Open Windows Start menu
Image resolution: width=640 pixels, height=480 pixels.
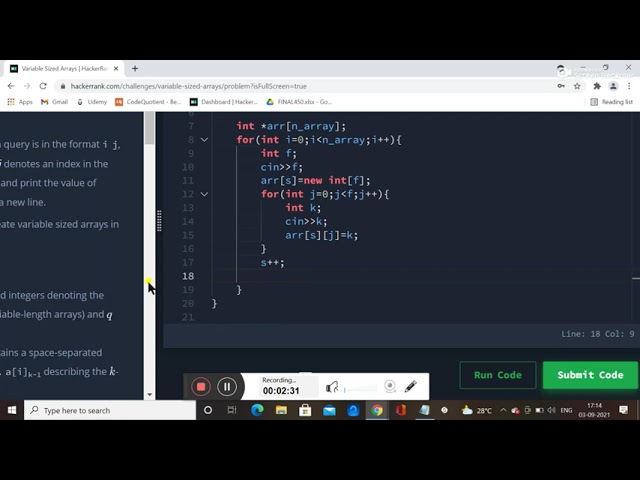pyautogui.click(x=12, y=410)
